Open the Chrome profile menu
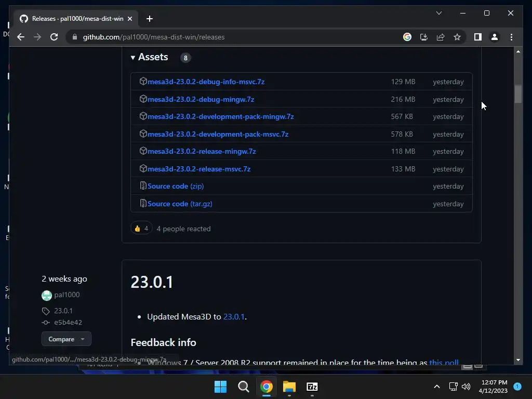Viewport: 532px width, 399px height. coord(495,37)
